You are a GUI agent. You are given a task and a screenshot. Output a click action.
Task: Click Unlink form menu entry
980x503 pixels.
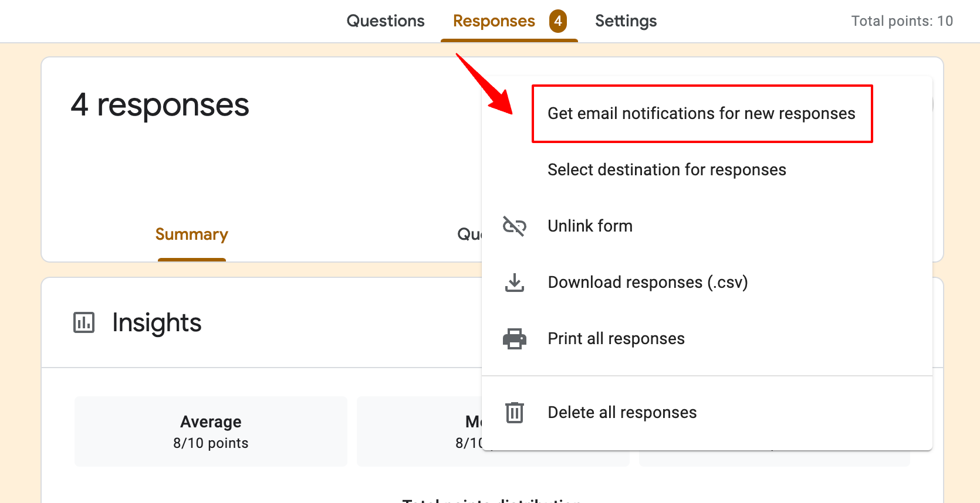590,226
